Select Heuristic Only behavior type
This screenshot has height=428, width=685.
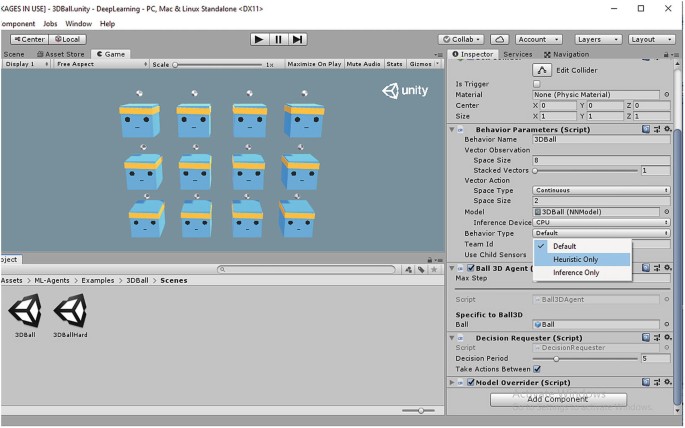(582, 259)
